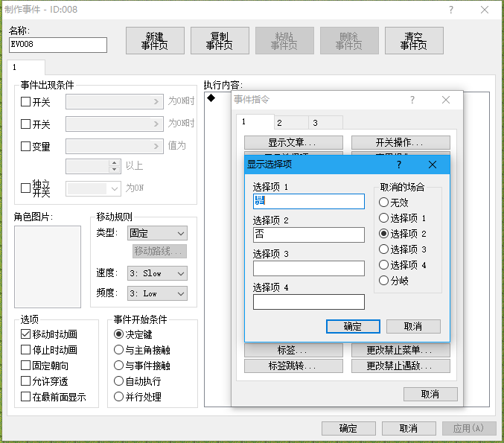Click the 显示文章... command button
Image resolution: width=504 pixels, height=443 pixels.
click(x=293, y=142)
